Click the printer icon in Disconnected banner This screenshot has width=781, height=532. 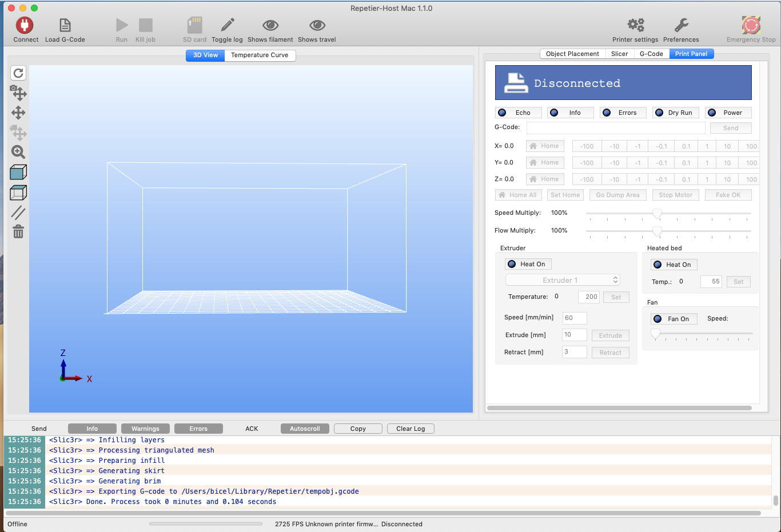(516, 83)
